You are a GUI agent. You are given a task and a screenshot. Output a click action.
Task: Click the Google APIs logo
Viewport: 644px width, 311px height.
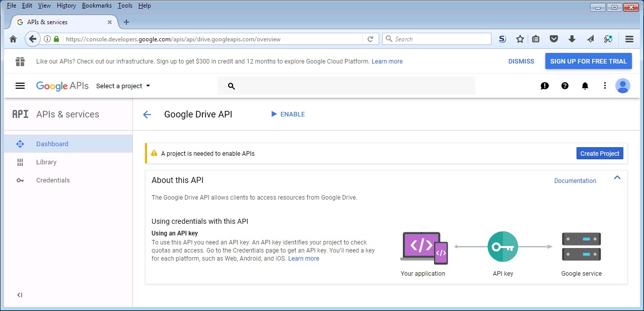click(62, 86)
